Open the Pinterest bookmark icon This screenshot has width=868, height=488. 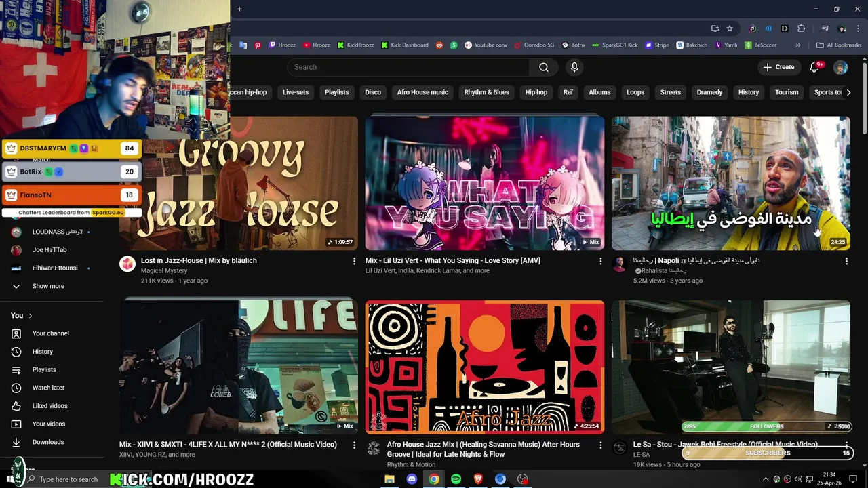(258, 45)
